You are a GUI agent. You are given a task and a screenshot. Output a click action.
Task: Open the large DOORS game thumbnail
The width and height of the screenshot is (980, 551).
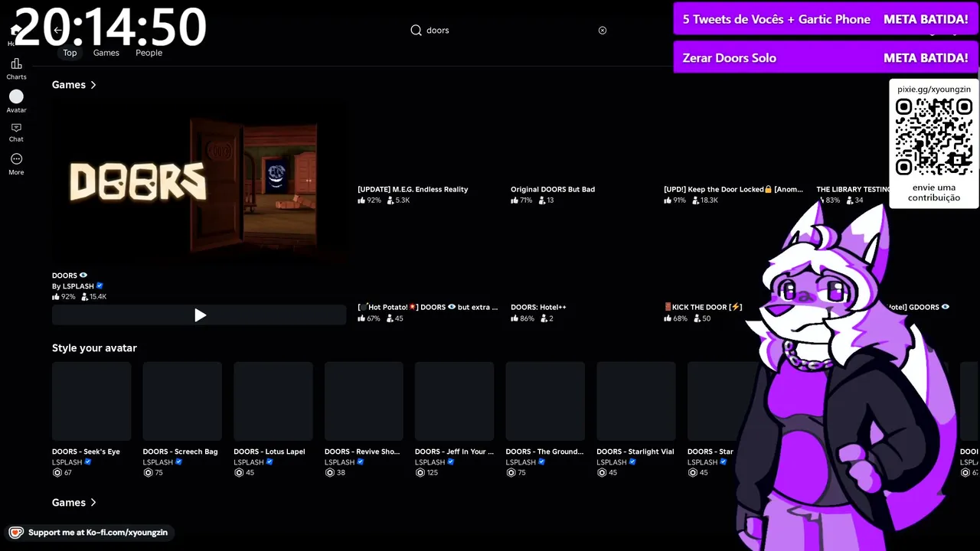pyautogui.click(x=199, y=184)
